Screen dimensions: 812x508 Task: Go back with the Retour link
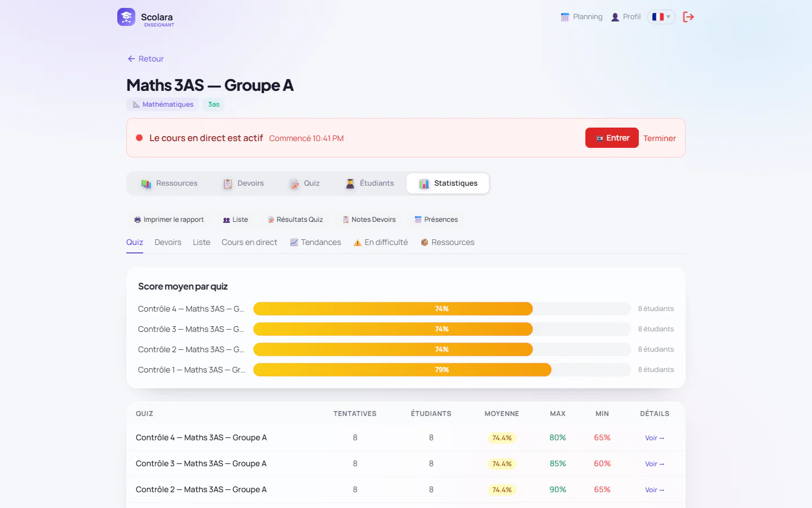coord(145,59)
